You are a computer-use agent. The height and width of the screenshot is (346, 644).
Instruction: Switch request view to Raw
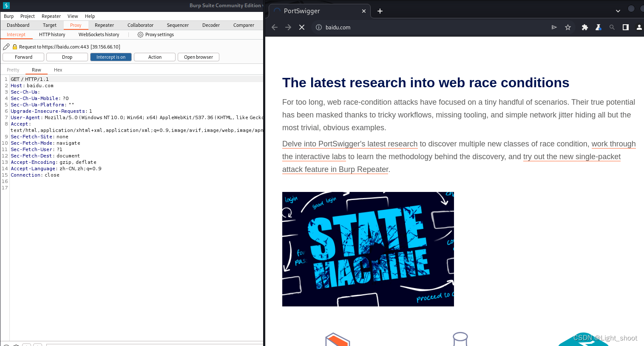pos(37,70)
